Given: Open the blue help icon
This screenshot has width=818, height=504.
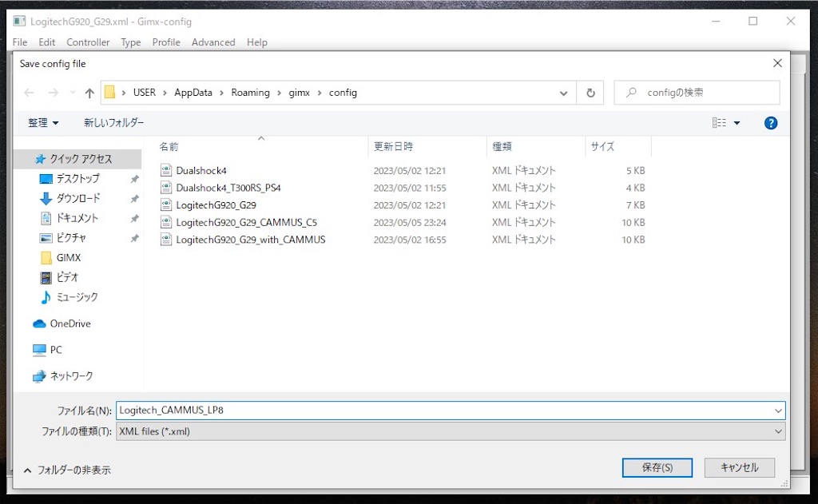Looking at the screenshot, I should coord(771,123).
